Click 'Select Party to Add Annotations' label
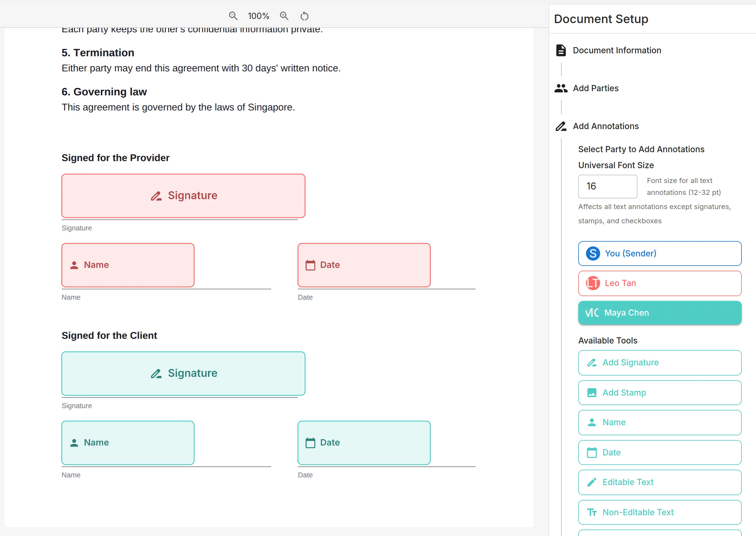Viewport: 756px width, 536px height. click(x=641, y=149)
